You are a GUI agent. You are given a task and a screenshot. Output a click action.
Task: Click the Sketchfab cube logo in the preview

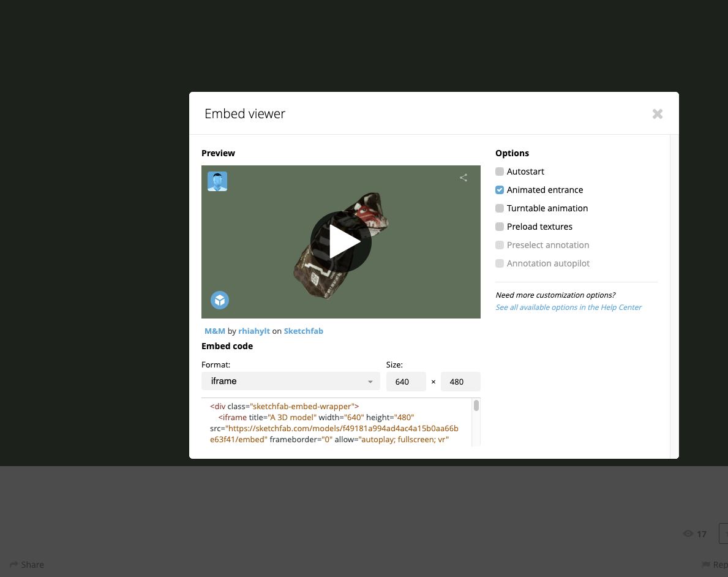(x=220, y=300)
